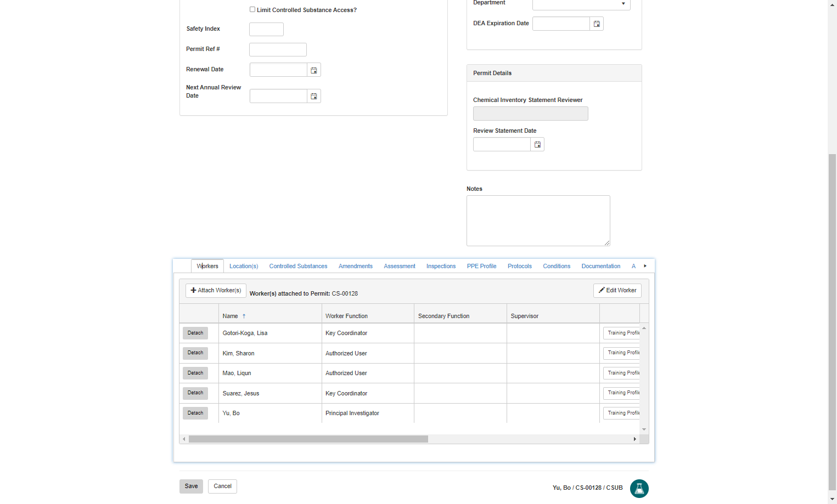Focus the Permit Ref # field
Image resolution: width=837 pixels, height=504 pixels.
click(278, 50)
